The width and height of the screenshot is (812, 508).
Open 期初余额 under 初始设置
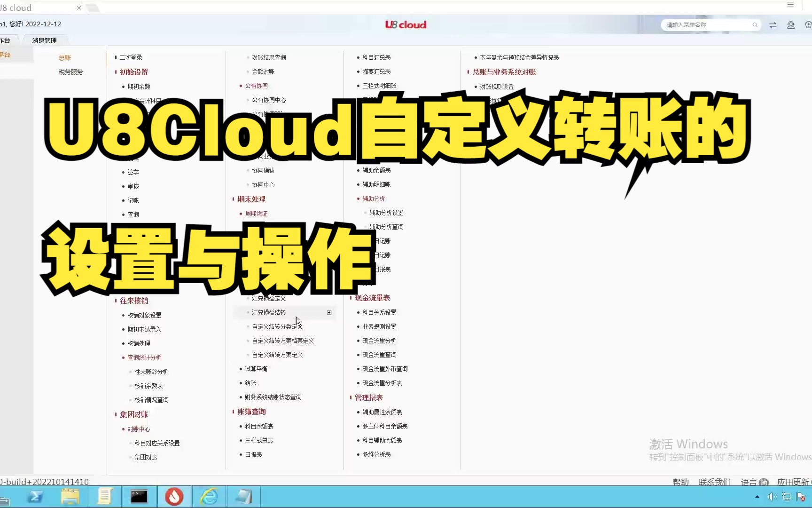[x=139, y=87]
